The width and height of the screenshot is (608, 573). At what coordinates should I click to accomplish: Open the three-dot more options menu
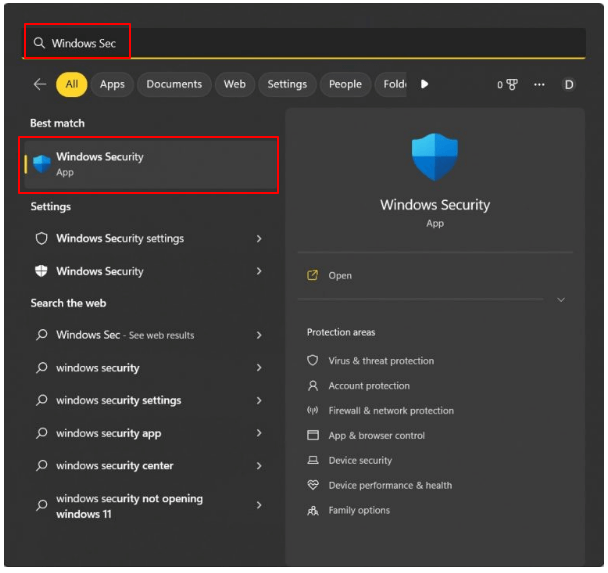[540, 85]
